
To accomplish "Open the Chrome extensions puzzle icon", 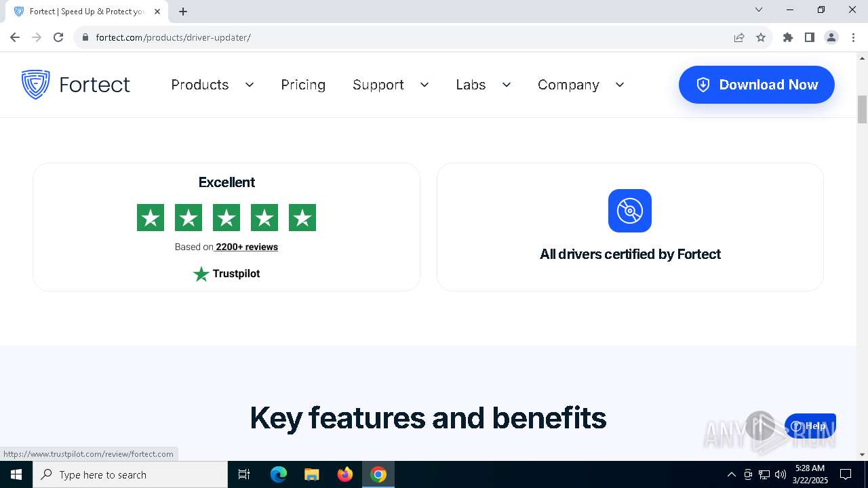I will pos(788,37).
